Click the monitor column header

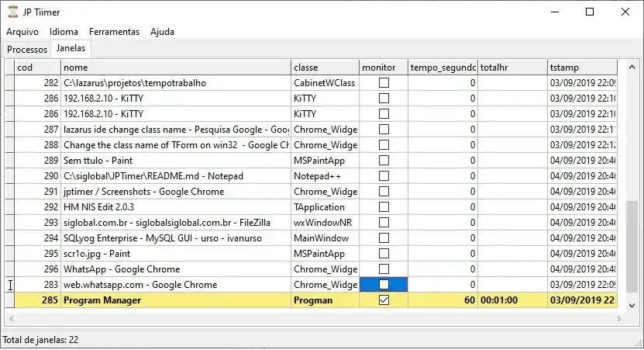(384, 68)
